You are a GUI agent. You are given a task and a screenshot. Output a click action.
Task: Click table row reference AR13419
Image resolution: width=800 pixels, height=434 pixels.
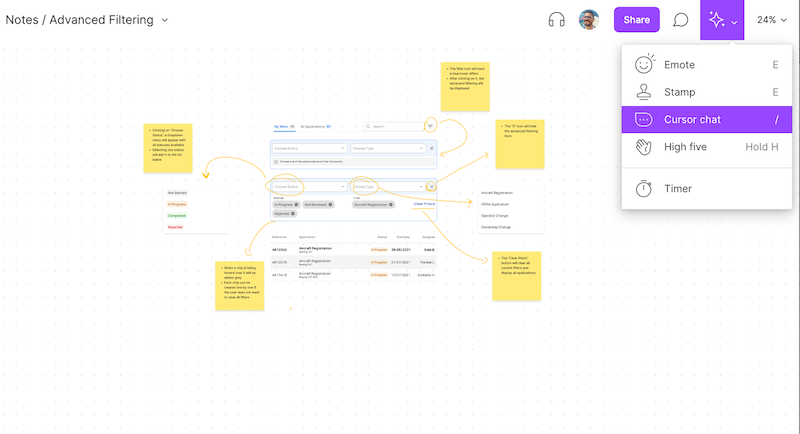pos(279,275)
